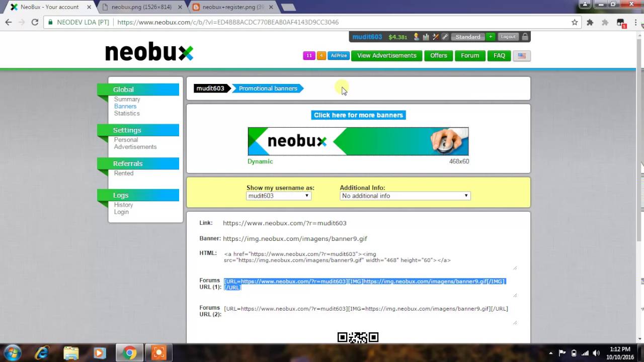Select Banners in Global menu
The width and height of the screenshot is (644, 362).
[x=125, y=107]
